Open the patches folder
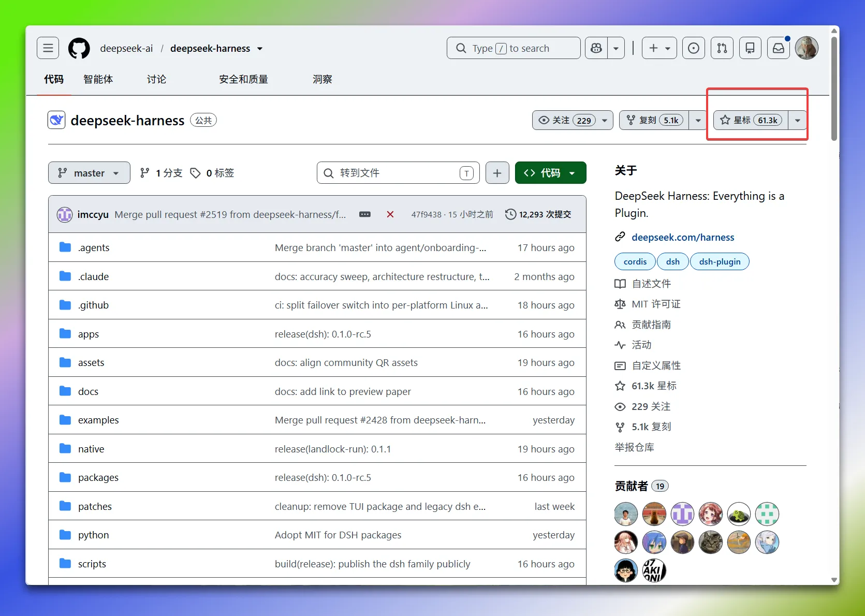 95,506
